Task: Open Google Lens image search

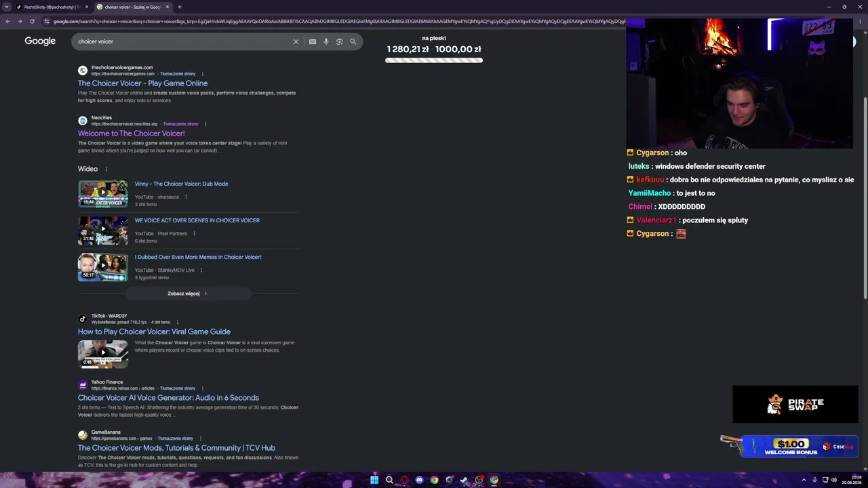Action: [340, 41]
